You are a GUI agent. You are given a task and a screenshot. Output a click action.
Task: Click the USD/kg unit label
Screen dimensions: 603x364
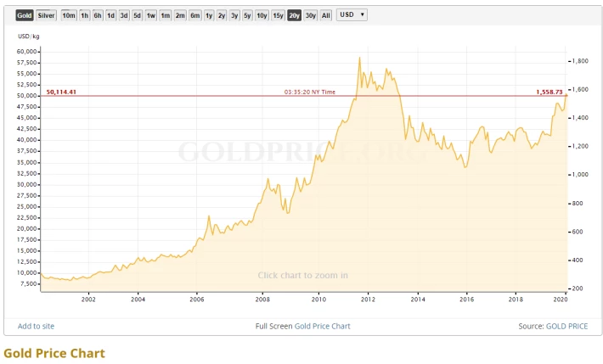[x=29, y=36]
